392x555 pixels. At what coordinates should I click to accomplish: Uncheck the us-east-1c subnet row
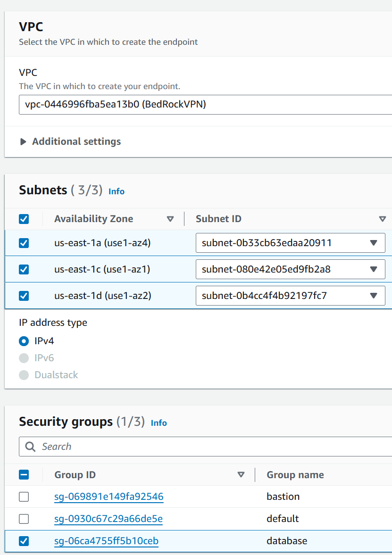coord(24,269)
